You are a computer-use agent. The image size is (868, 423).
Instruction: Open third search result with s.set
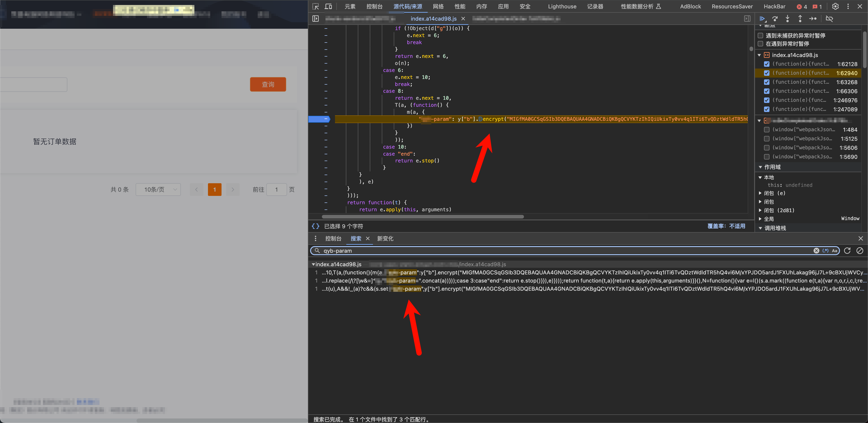[x=588, y=289]
